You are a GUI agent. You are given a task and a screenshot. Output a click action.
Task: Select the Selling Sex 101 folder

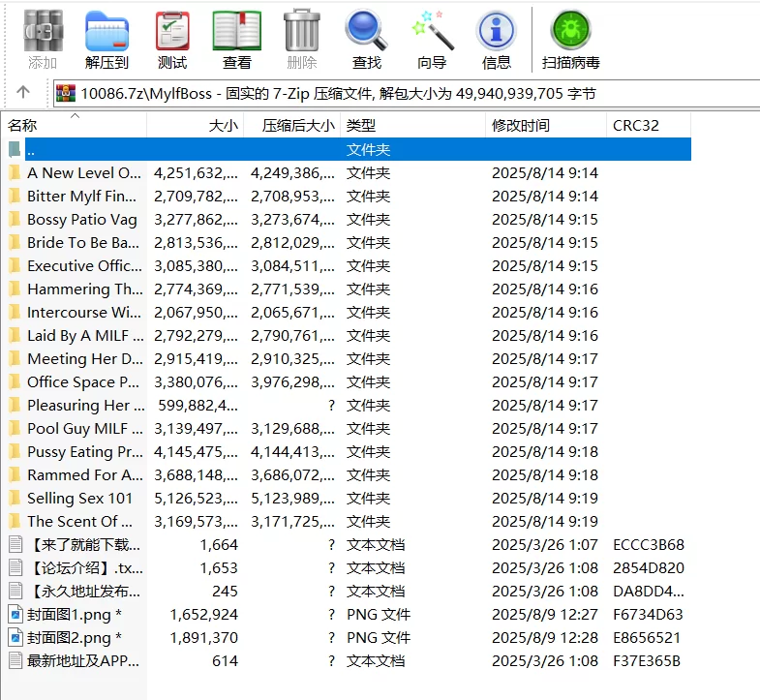point(79,499)
